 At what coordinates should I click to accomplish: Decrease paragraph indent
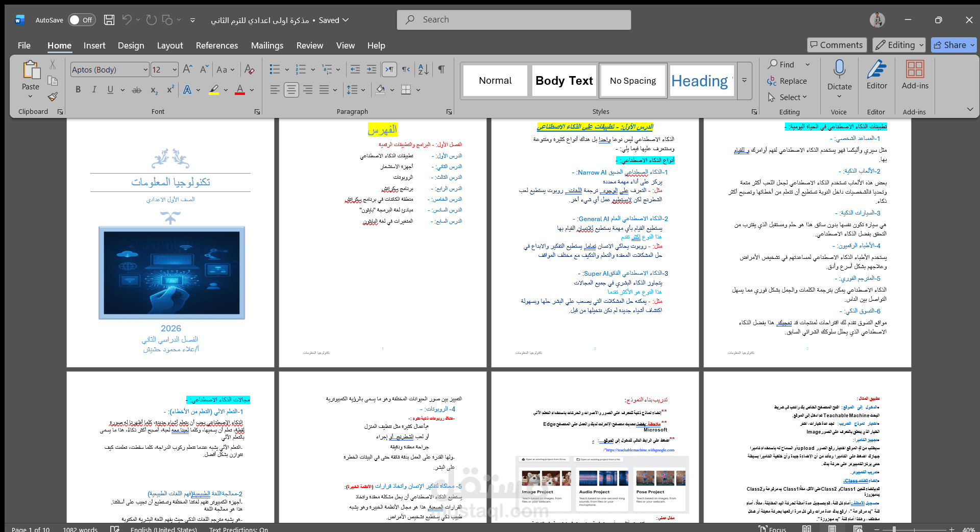(355, 69)
